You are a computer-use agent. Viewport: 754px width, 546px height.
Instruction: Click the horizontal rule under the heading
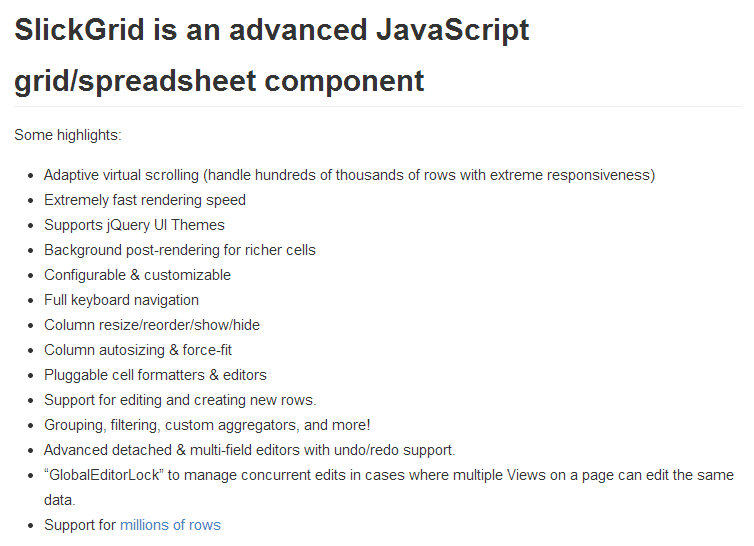click(x=378, y=106)
